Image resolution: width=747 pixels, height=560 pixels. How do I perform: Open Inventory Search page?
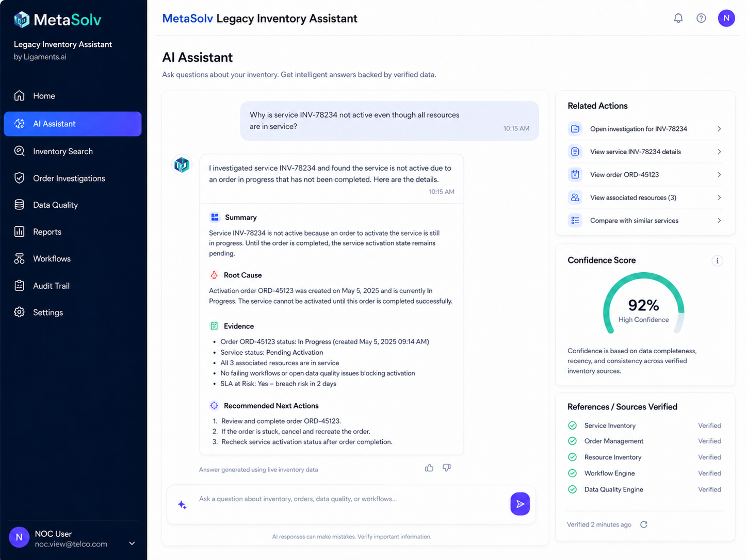click(x=73, y=151)
